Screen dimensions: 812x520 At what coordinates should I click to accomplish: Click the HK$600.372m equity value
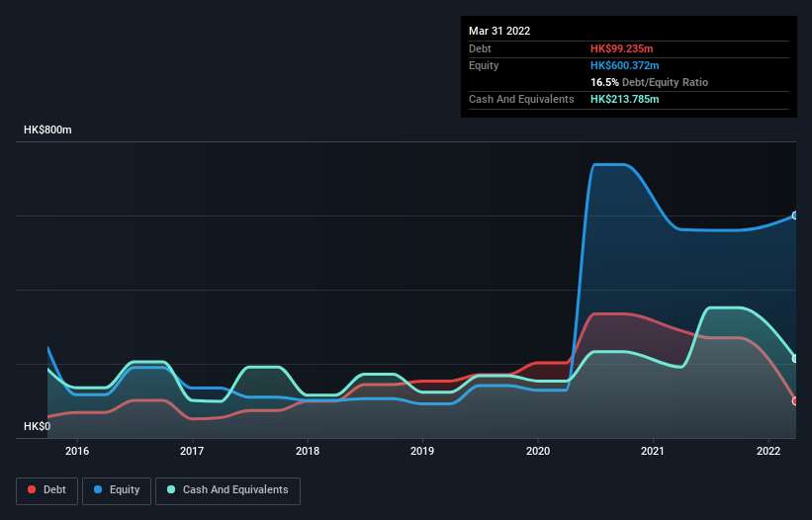624,65
